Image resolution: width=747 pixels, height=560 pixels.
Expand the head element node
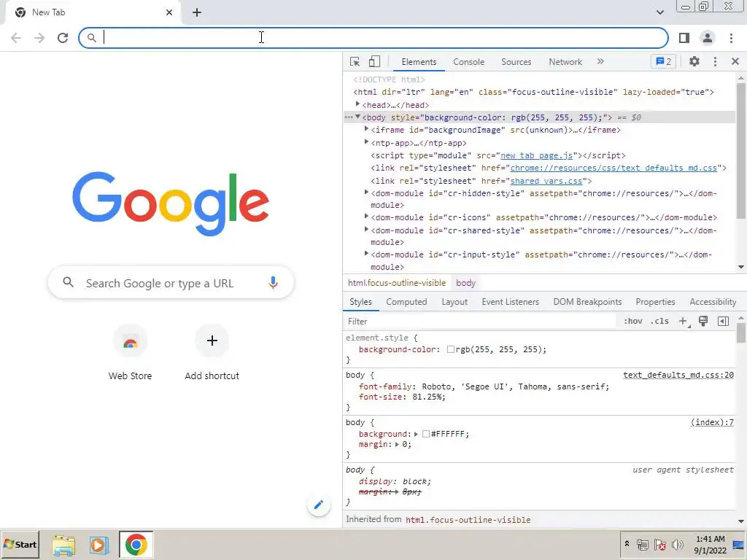tap(357, 104)
